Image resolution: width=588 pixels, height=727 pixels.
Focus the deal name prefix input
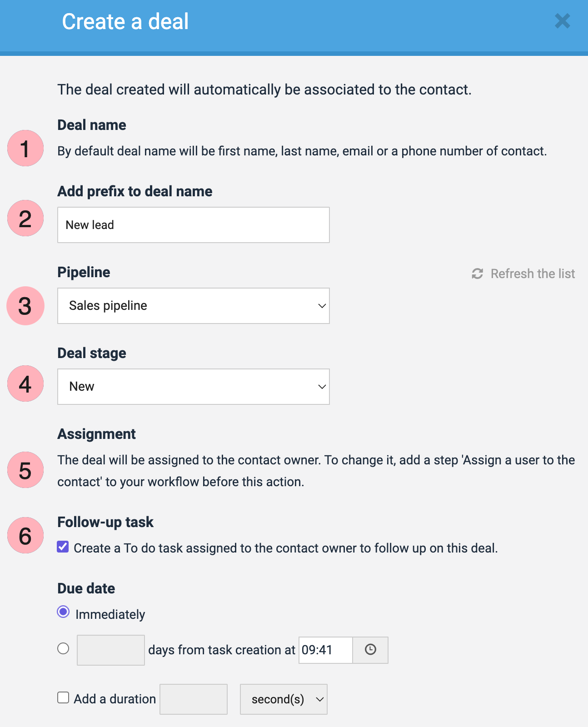193,225
